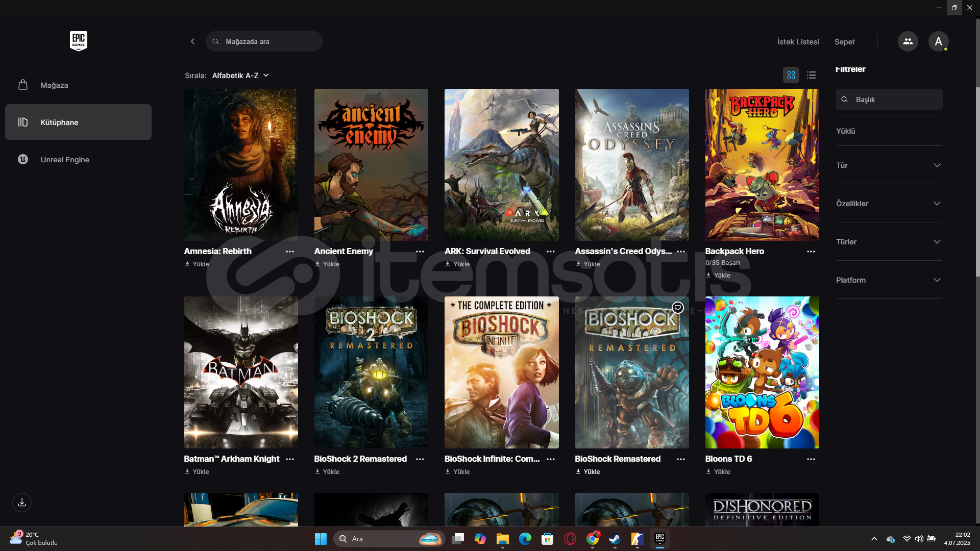Screen dimensions: 980x551
Task: Open the Opera browser taskbar icon
Action: [570, 539]
